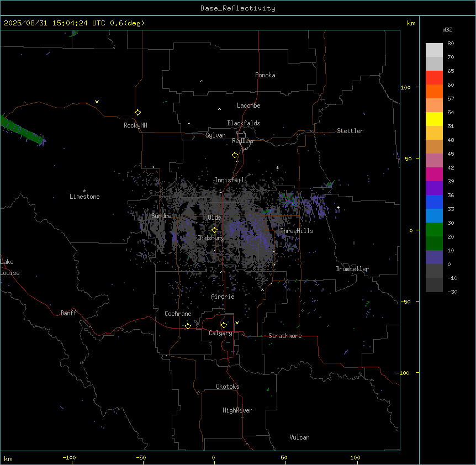Select the Stettler town label
This screenshot has height=465, width=476.
pos(350,131)
